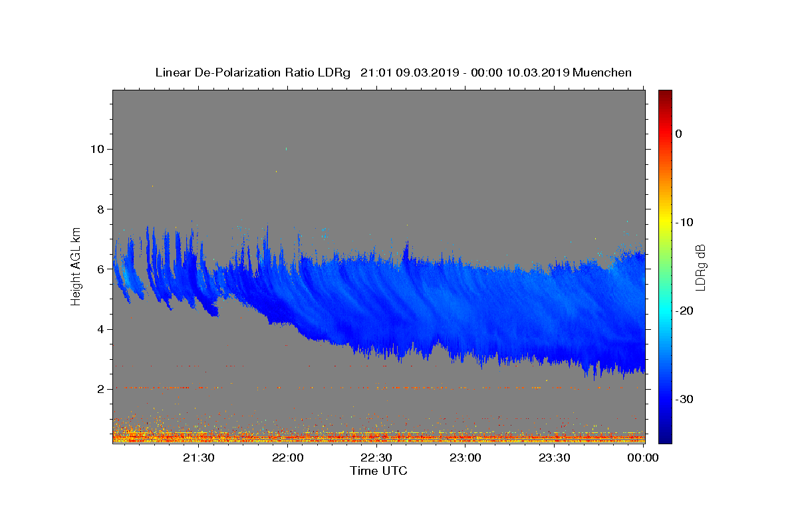Click the colorbar value -30

tap(686, 399)
